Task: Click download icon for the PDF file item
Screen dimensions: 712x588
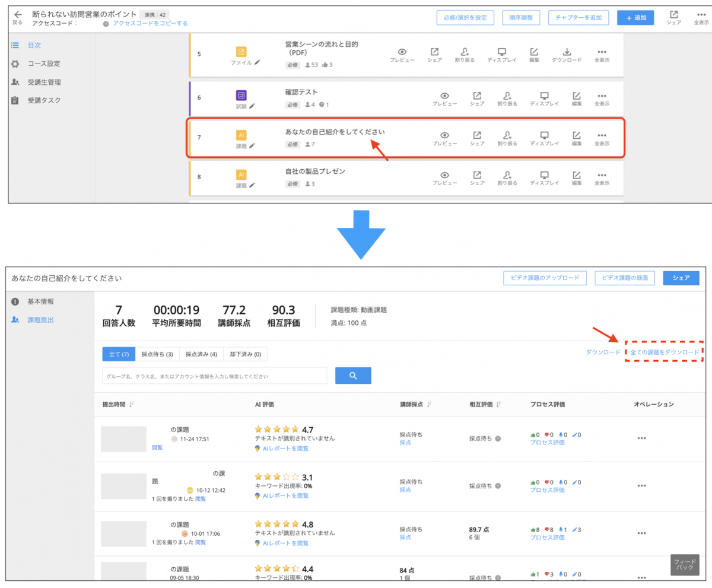Action: tap(566, 55)
